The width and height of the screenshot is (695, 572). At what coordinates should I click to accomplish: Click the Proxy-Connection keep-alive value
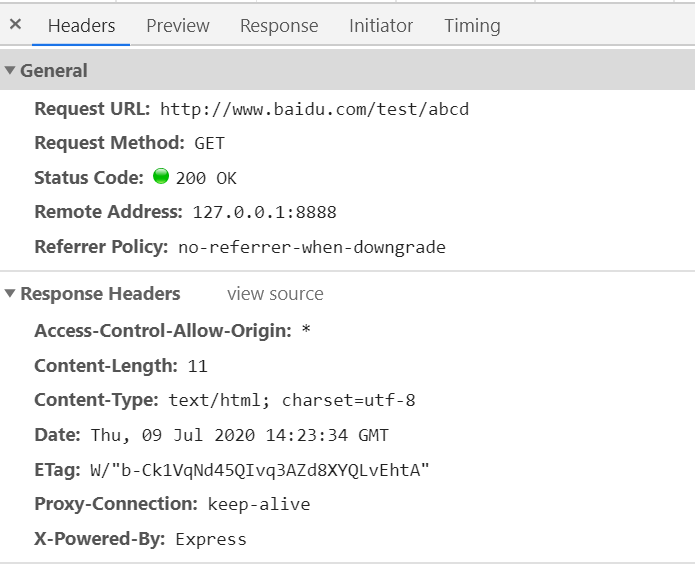click(259, 504)
